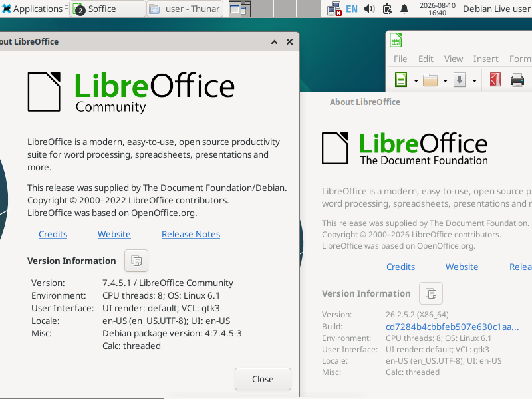Open Website link in 7.4.5.1 dialog
This screenshot has width=532, height=399.
114,234
